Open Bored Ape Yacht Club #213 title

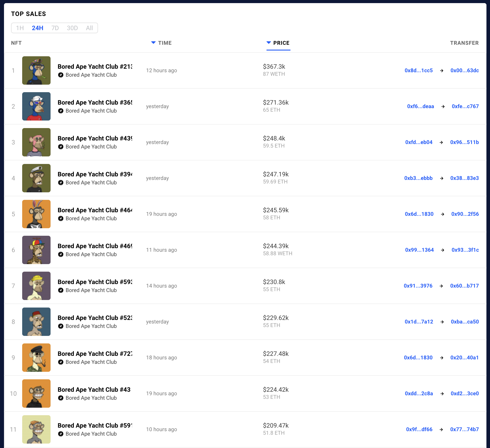coord(95,66)
